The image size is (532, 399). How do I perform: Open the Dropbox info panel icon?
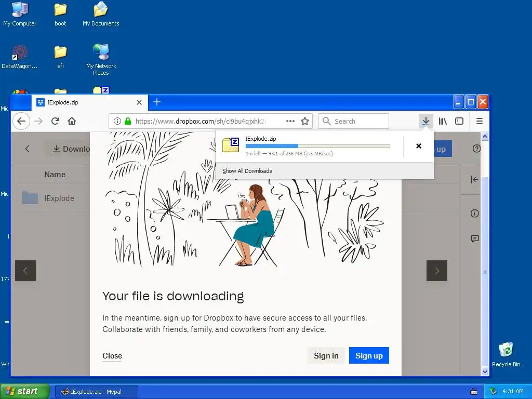475,214
